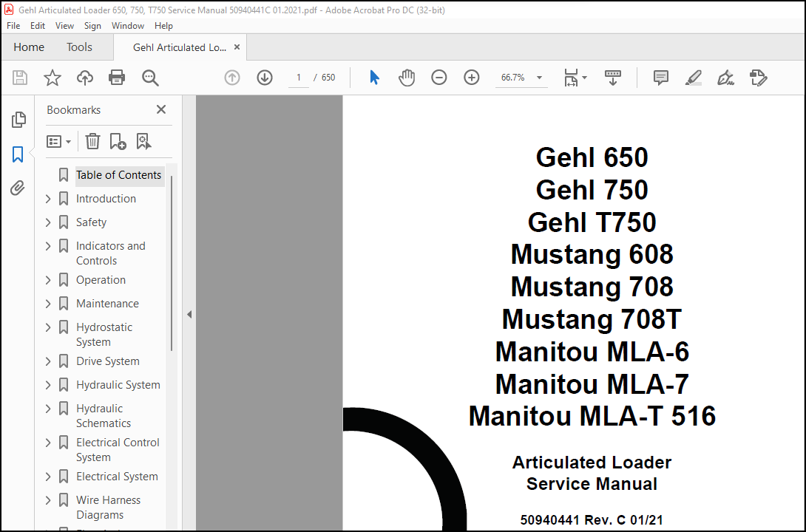806x532 pixels.
Task: Click the Acrobat PDF title bar icon
Action: 9,10
